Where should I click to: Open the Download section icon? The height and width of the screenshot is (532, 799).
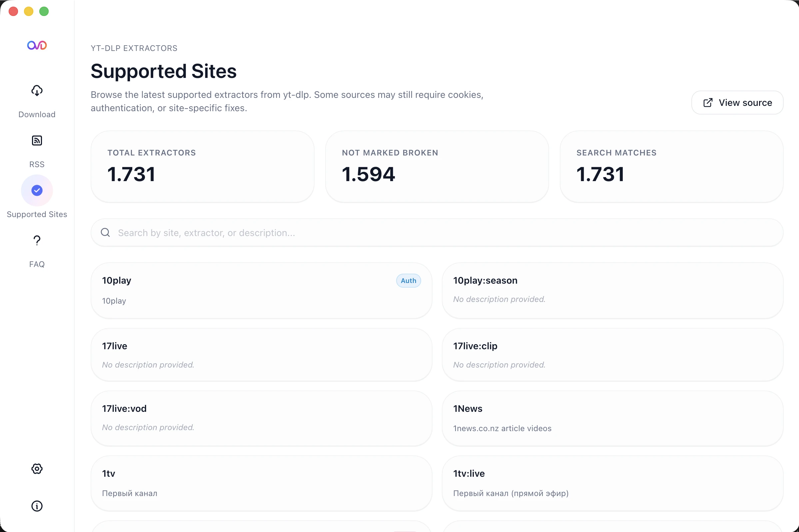37,91
